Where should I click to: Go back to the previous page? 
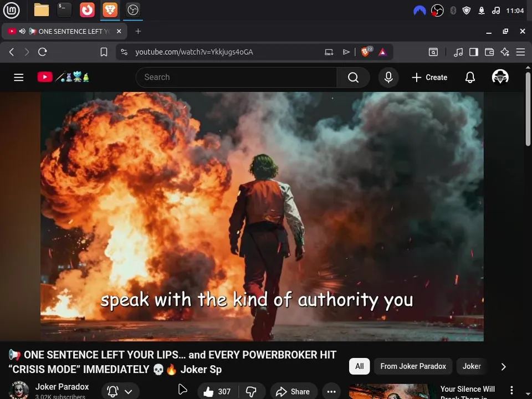point(12,52)
